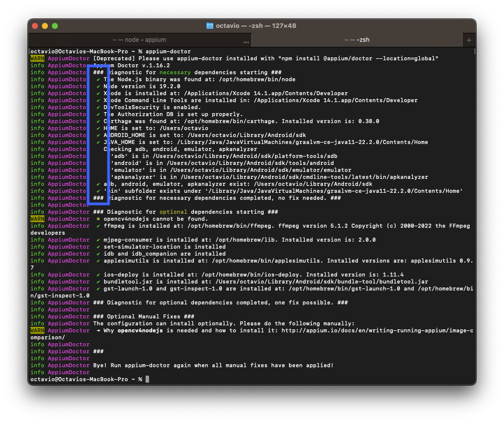Click 'necessary dependencies completed, no fix needed' line
Screen dimensions: 504x422
point(217,198)
